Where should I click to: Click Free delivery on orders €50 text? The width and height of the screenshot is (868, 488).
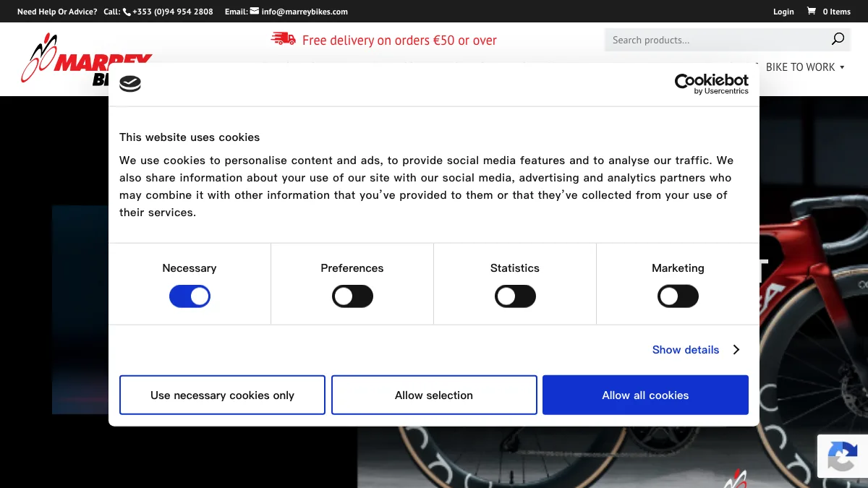point(399,40)
